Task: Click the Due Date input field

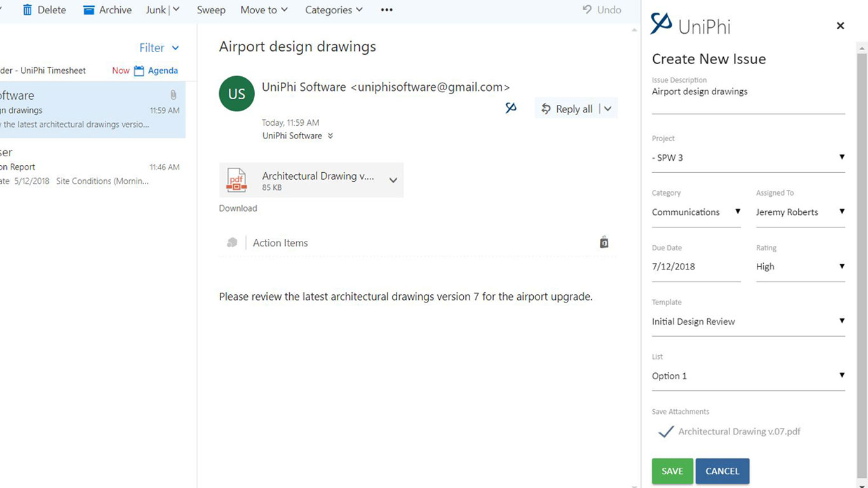Action: [x=696, y=267]
